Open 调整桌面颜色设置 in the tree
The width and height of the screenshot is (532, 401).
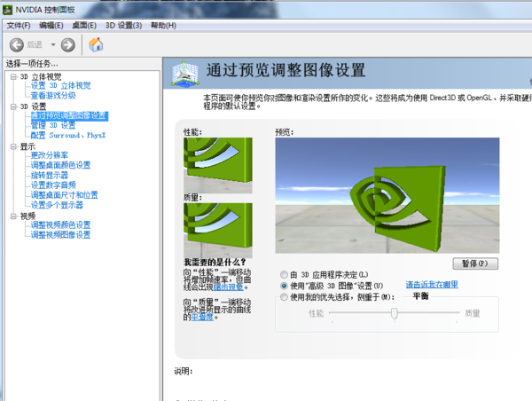coord(60,165)
